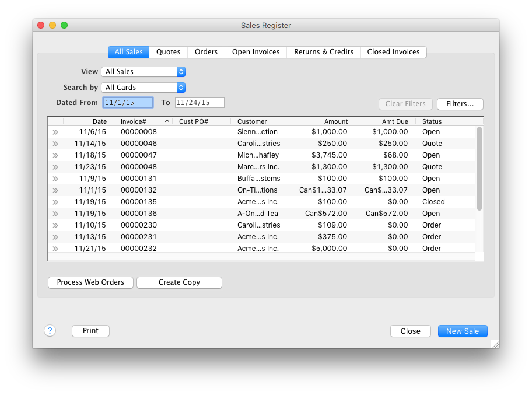Image resolution: width=532 pixels, height=395 pixels.
Task: Click amount $3,745.00
Action: tap(329, 155)
